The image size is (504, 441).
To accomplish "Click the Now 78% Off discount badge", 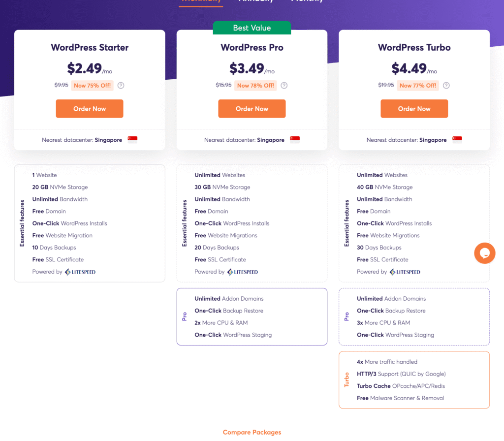I will pos(255,86).
